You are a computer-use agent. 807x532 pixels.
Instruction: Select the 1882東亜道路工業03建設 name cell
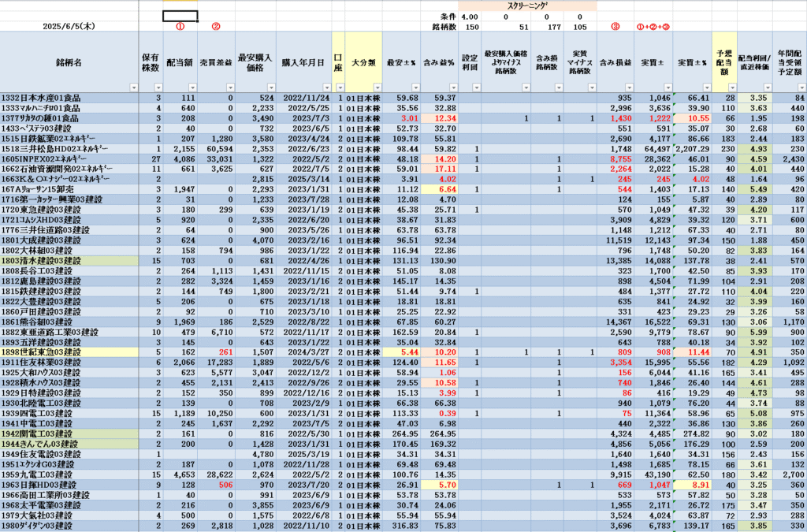(x=69, y=333)
